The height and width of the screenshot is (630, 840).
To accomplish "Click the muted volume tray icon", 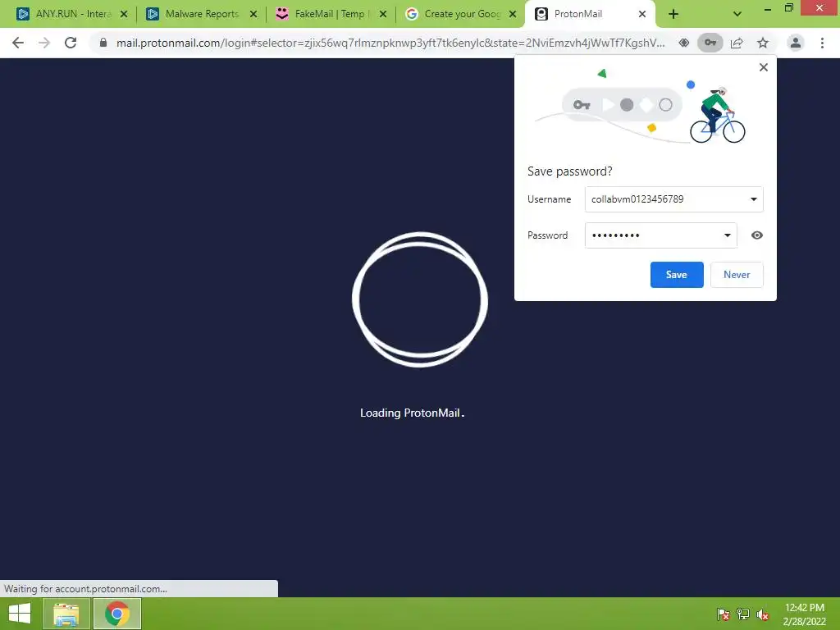I will [763, 614].
